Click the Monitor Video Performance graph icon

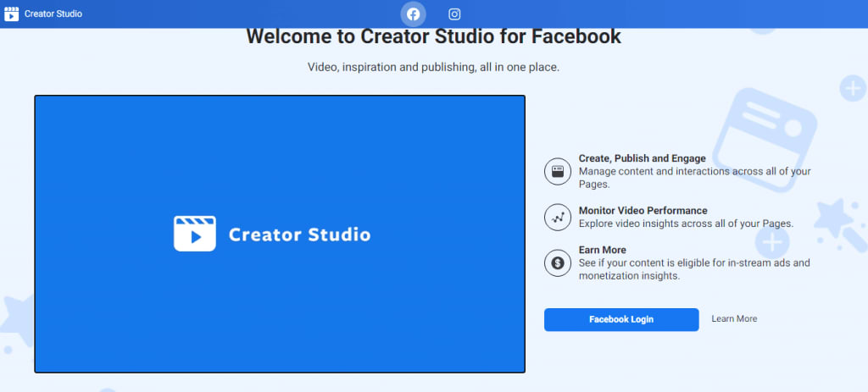pos(558,218)
